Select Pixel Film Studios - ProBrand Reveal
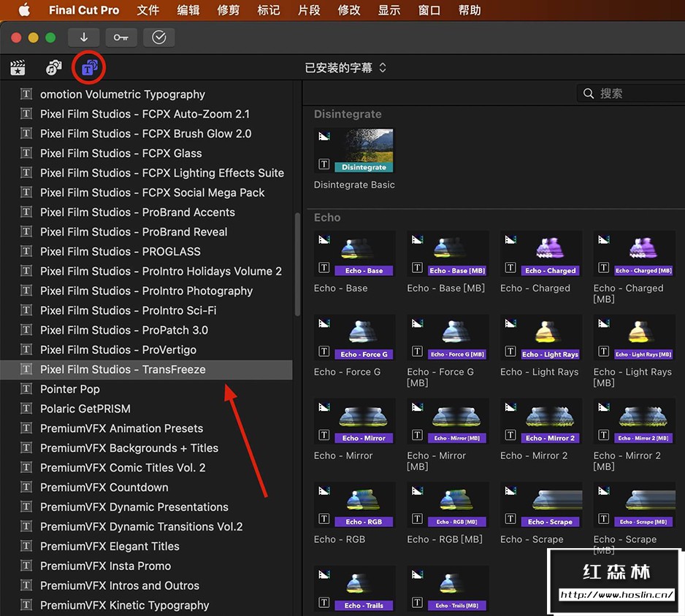 pos(146,232)
